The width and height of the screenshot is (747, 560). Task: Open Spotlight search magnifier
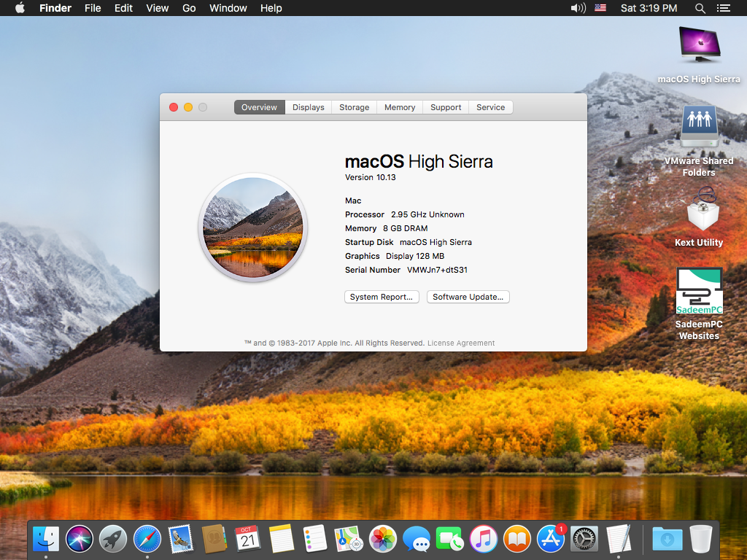700,8
